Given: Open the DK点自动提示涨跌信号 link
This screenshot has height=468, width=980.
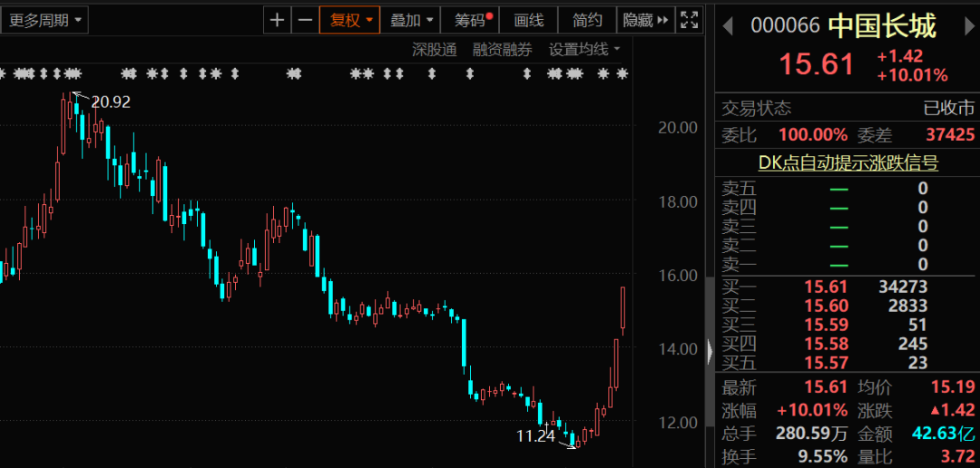Looking at the screenshot, I should click(848, 163).
